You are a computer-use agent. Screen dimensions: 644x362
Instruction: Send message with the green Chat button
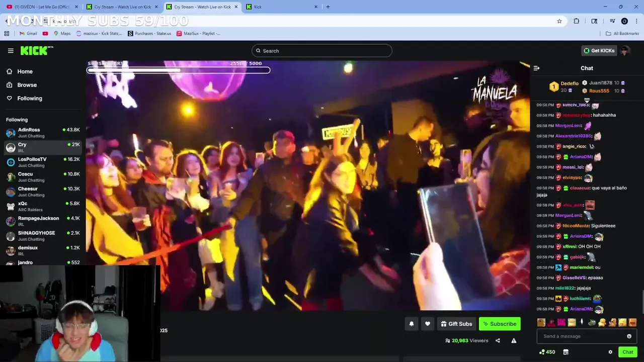tap(628, 352)
